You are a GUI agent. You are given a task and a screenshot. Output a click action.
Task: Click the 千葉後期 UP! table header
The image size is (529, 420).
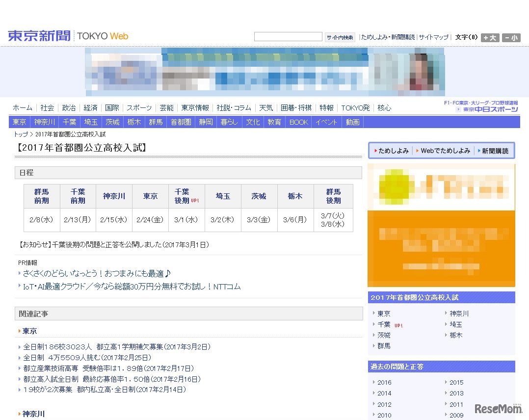[186, 196]
